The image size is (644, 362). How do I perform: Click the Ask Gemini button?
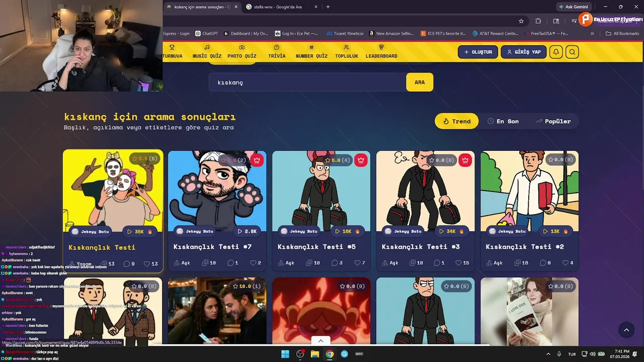pos(573,7)
